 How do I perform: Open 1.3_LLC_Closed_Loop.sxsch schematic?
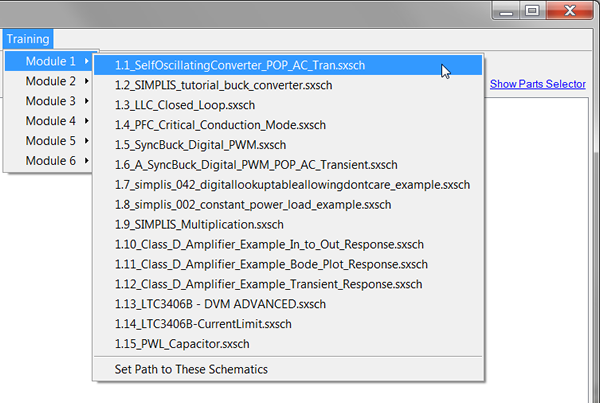point(288,105)
